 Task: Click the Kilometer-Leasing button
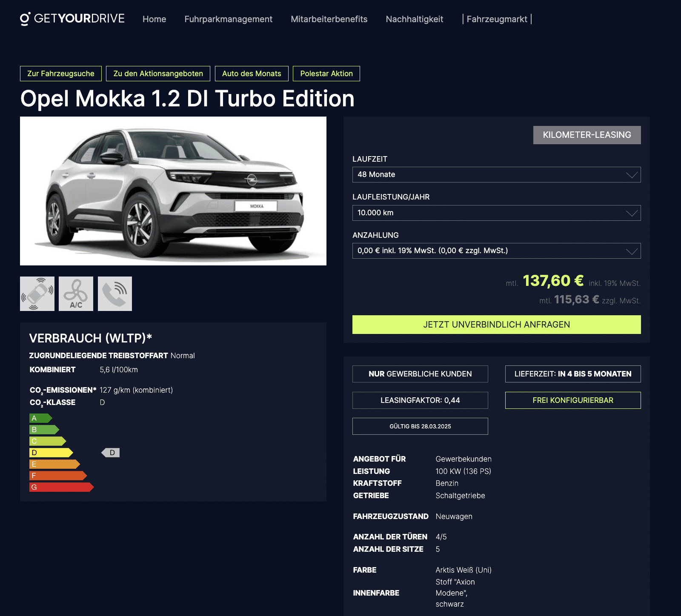[587, 135]
